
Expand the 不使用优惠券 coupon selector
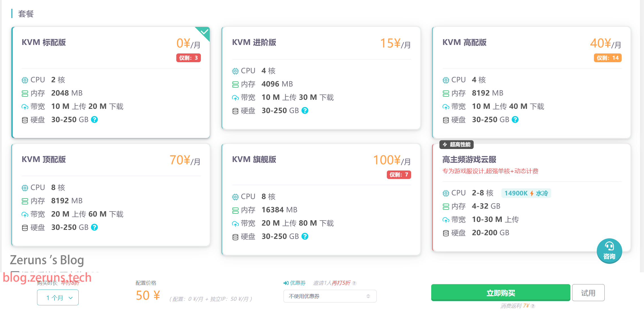330,296
